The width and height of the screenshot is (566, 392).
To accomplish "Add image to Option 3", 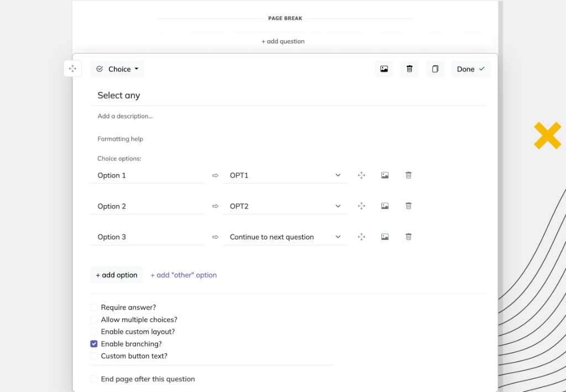I will point(385,237).
